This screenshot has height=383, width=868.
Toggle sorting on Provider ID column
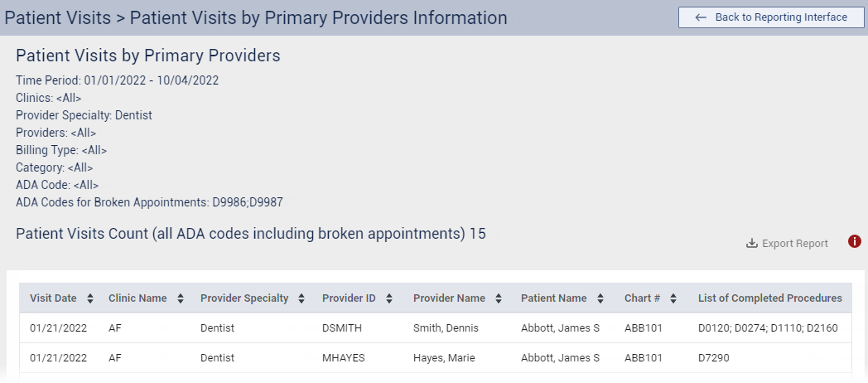click(x=389, y=298)
